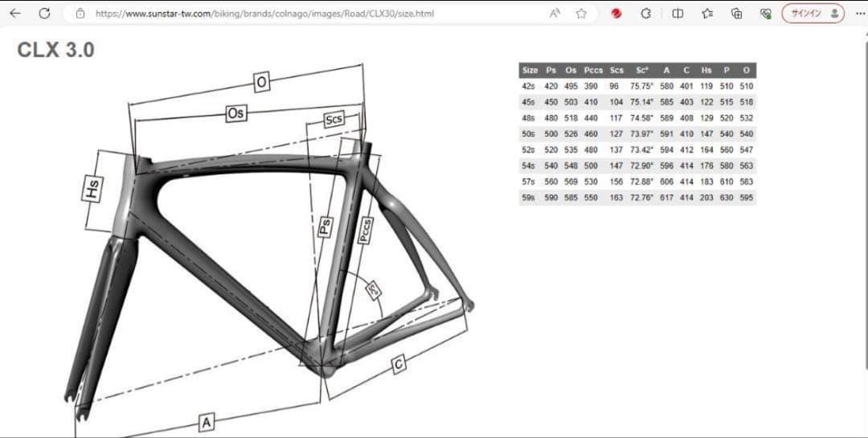Reload the page with refresh icon
Screen dimensions: 868x438
point(45,14)
